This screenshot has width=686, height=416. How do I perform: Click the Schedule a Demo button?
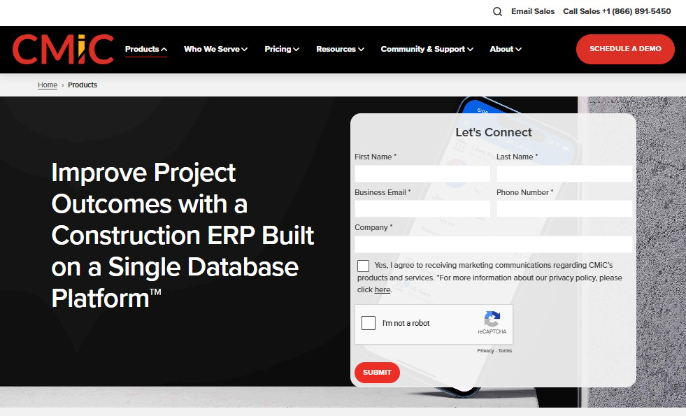[x=625, y=49]
